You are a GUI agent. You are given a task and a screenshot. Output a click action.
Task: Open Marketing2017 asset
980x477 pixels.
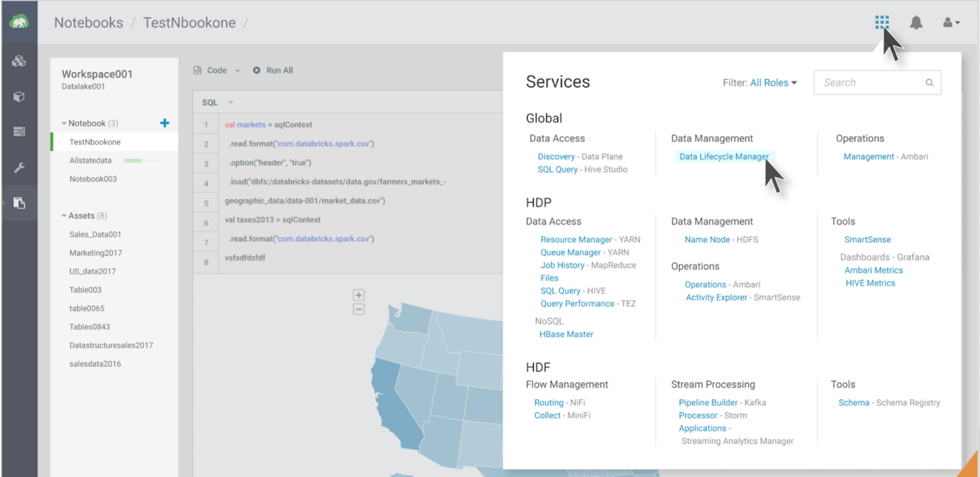pyautogui.click(x=95, y=253)
